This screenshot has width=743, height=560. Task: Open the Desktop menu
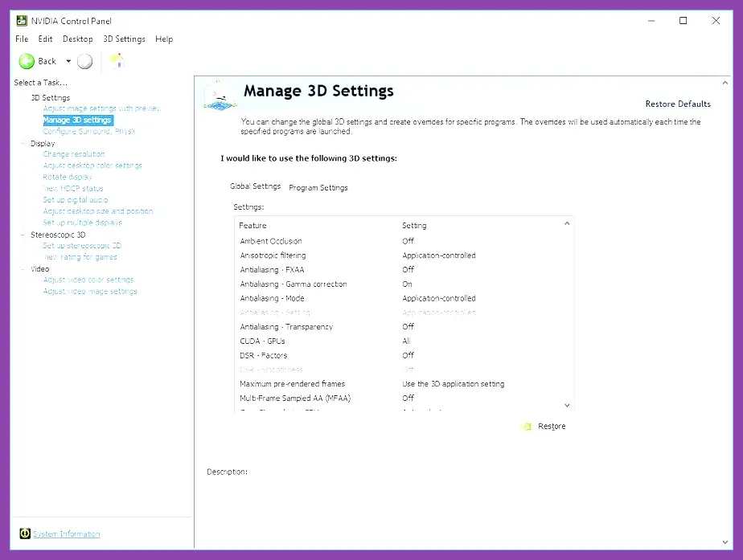click(x=78, y=39)
